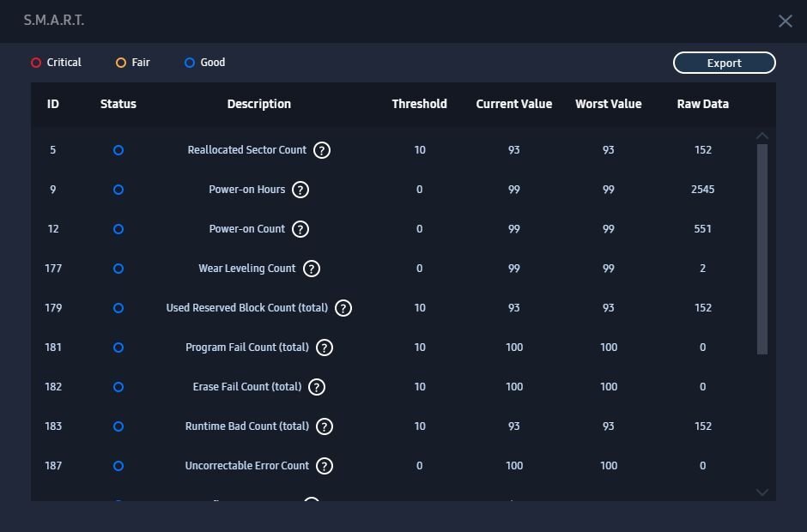Click the Status column header
Screen dimensions: 807x532
click(x=118, y=104)
